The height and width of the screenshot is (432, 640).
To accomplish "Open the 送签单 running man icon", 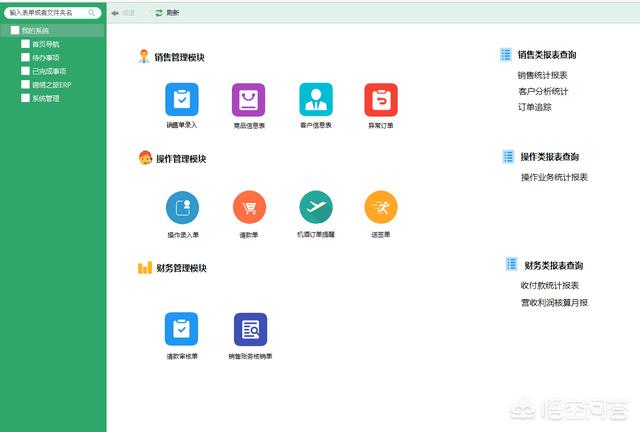I will pos(381,207).
